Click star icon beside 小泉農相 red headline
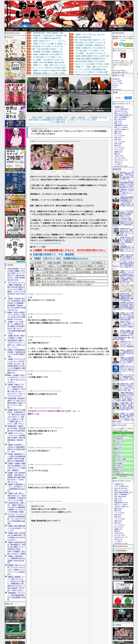138x644 pixels. 31,250
